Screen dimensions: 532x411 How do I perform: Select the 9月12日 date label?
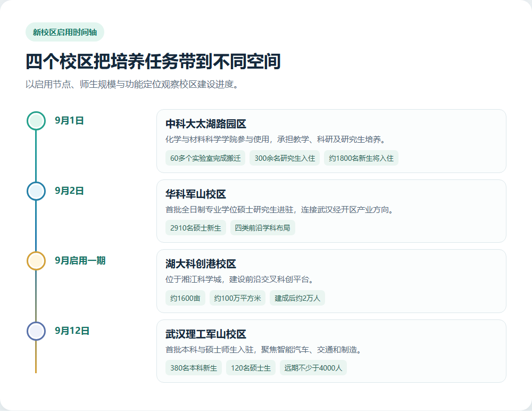pyautogui.click(x=72, y=331)
